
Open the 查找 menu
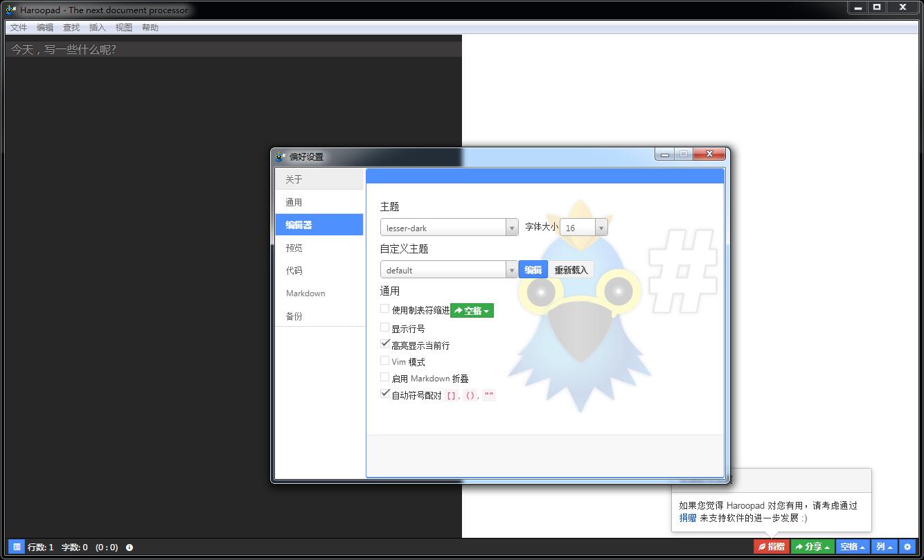71,28
